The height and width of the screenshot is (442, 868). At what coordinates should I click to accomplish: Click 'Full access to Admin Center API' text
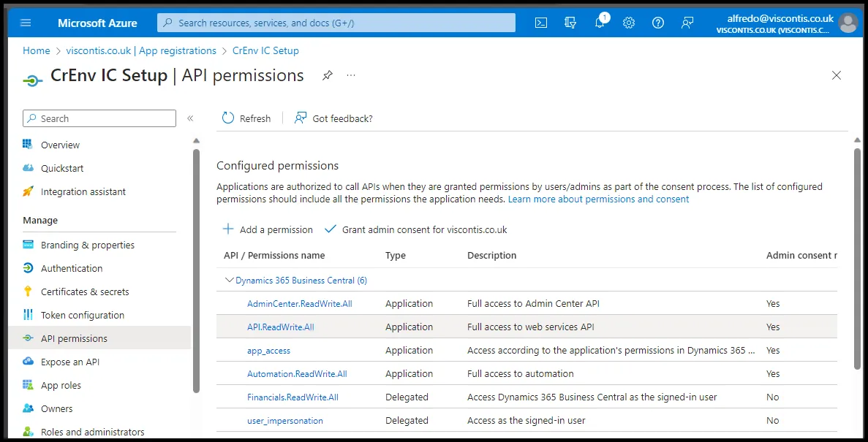point(533,304)
